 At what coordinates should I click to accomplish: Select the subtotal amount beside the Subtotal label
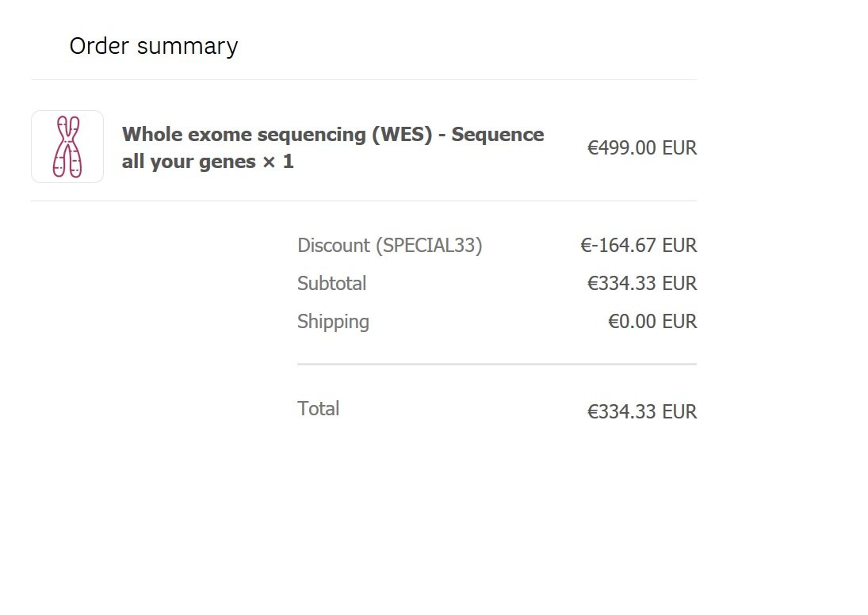(x=641, y=284)
